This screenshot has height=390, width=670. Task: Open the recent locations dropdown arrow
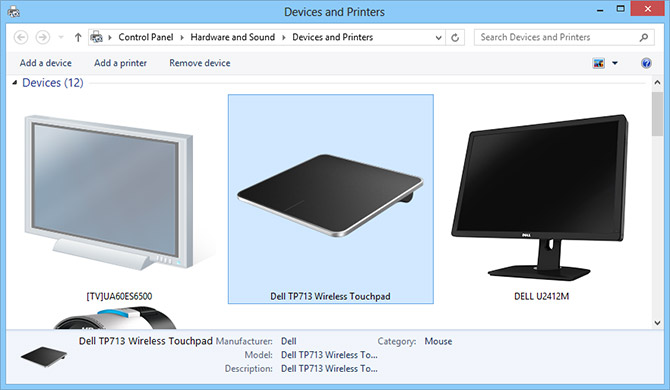(61, 38)
